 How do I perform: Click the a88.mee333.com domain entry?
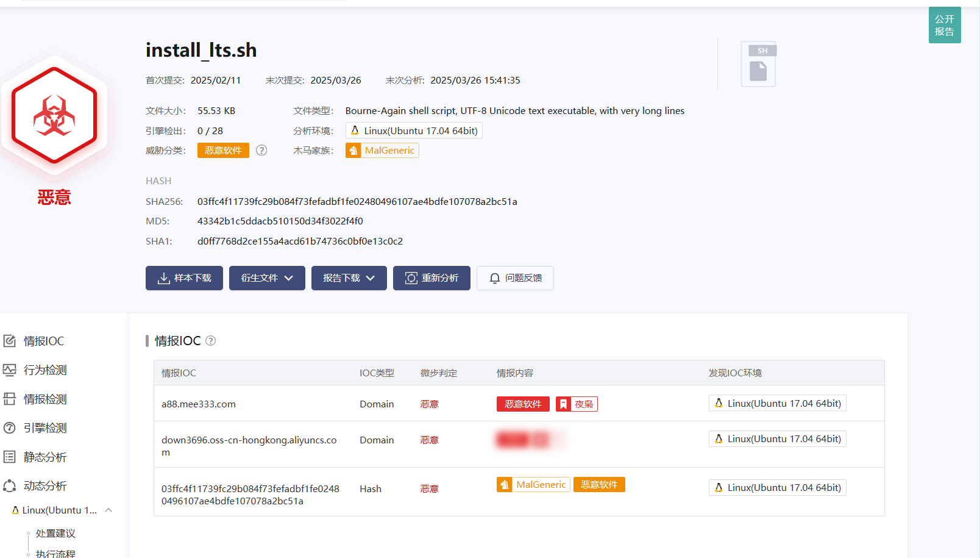[x=199, y=404]
